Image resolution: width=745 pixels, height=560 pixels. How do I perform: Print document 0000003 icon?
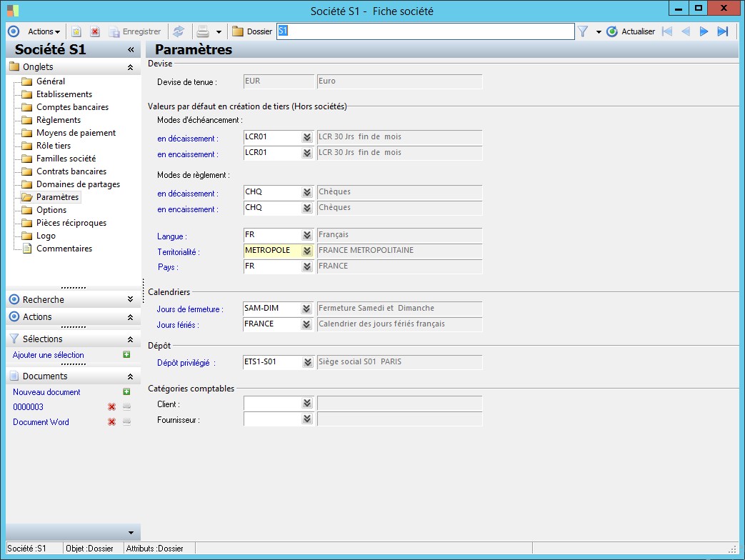pos(127,406)
